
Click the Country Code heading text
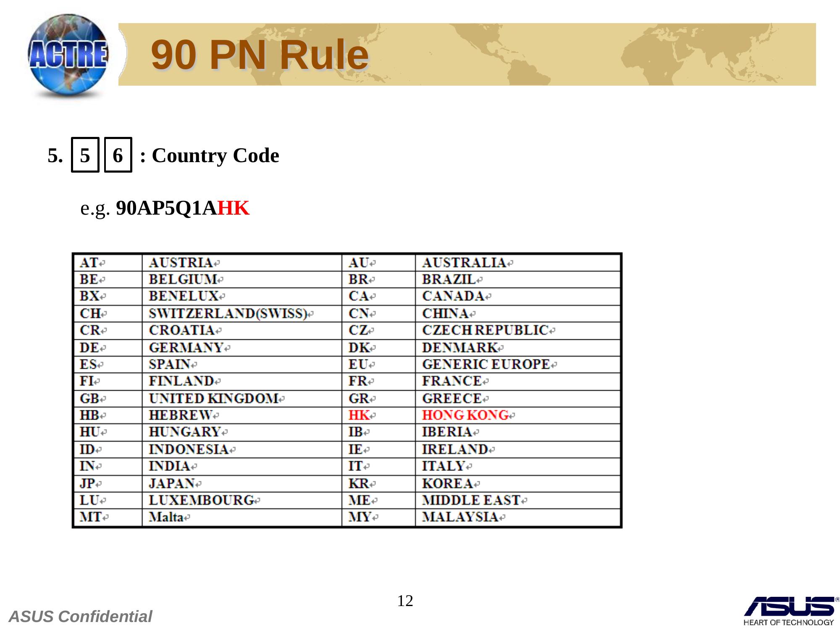pyautogui.click(x=215, y=155)
